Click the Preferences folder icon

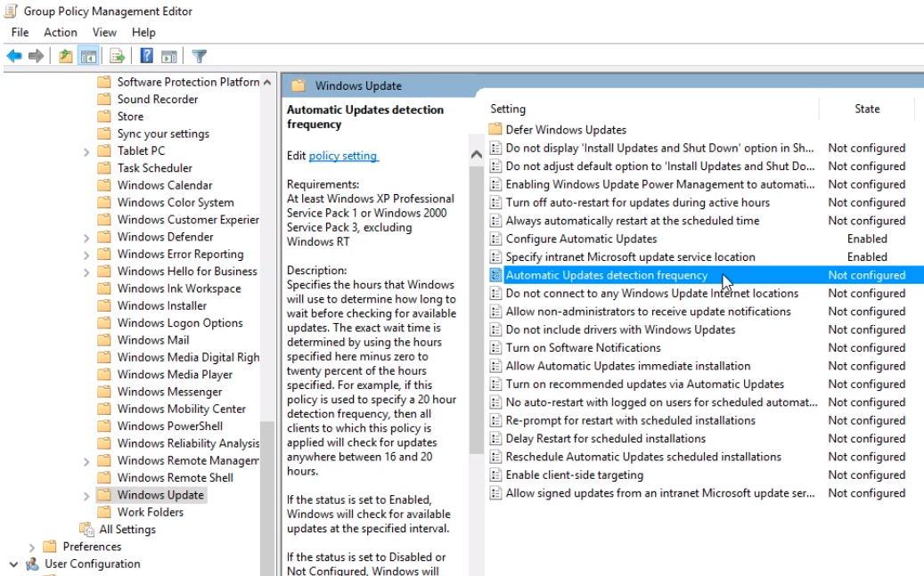50,547
